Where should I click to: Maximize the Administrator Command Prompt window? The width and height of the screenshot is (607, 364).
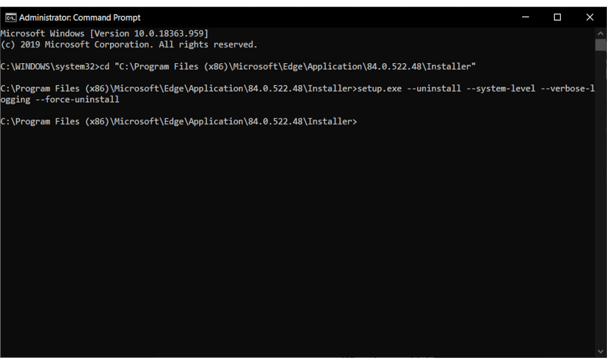tap(557, 18)
